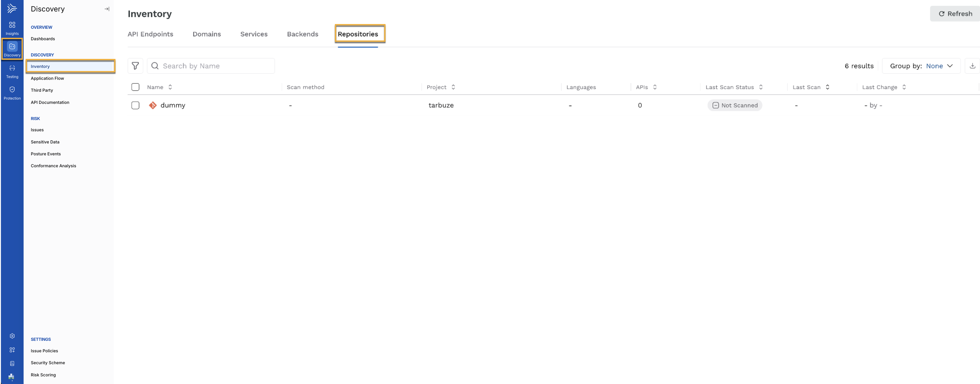Go to Third Party page
The width and height of the screenshot is (980, 384).
42,90
